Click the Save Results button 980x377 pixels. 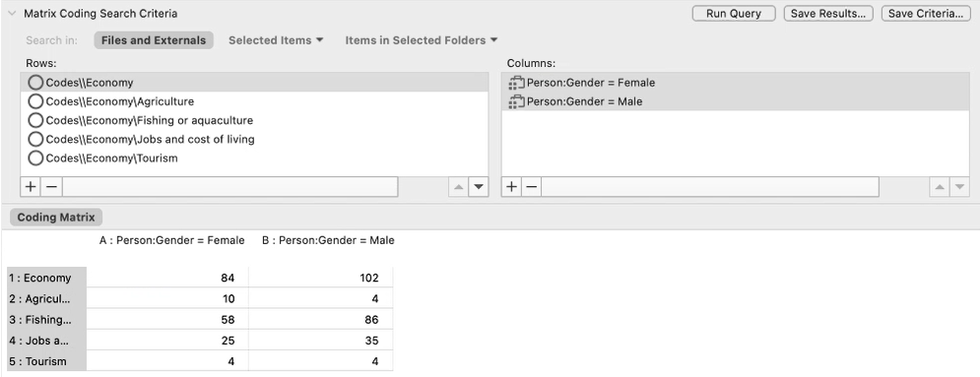[828, 13]
